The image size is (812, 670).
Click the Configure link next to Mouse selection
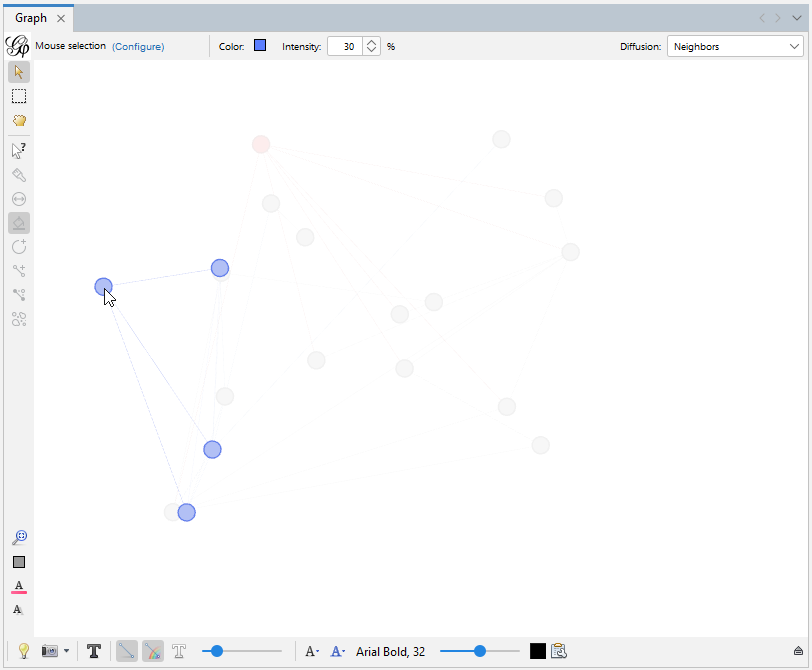138,46
